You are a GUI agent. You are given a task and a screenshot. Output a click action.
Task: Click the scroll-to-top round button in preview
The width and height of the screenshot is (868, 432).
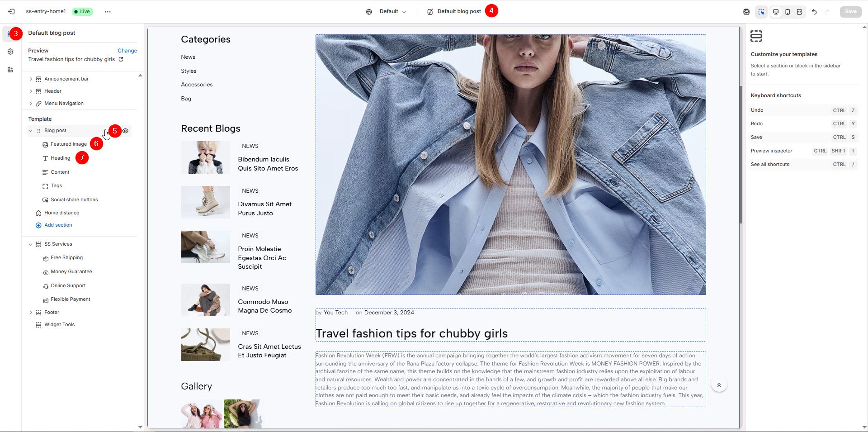pyautogui.click(x=719, y=385)
